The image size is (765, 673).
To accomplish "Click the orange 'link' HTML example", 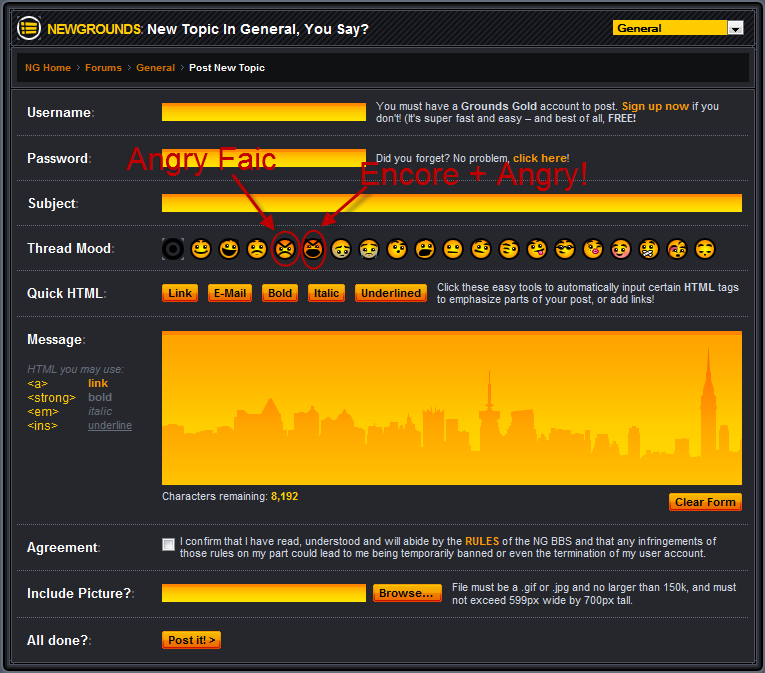I will pyautogui.click(x=98, y=383).
